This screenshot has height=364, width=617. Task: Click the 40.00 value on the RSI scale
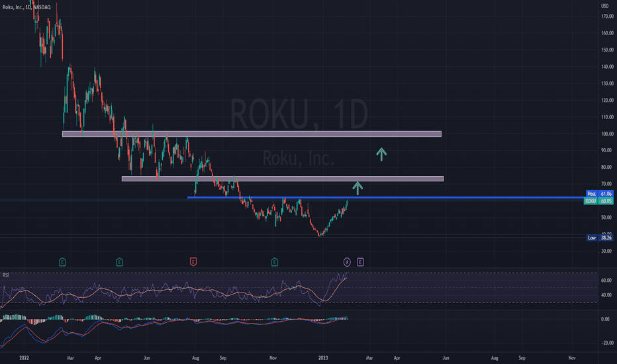point(606,295)
